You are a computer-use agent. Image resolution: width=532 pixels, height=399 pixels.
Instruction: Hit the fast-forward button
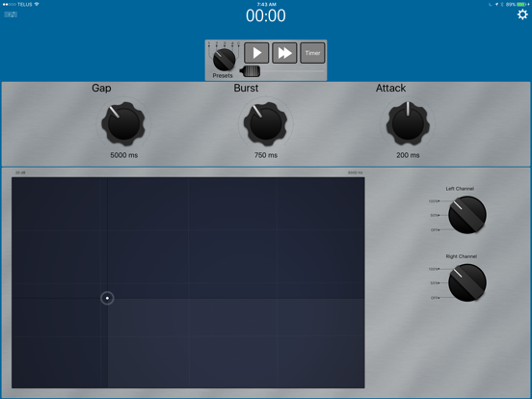pos(284,53)
